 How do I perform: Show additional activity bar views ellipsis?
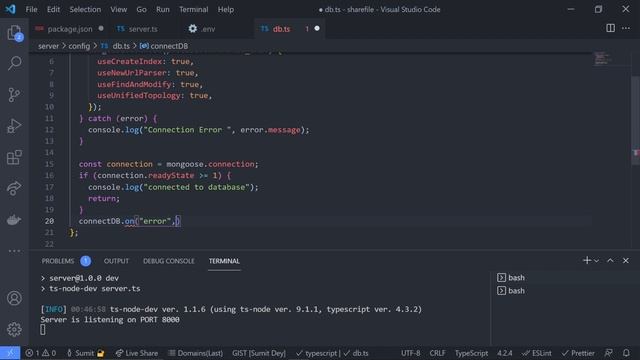(14, 251)
